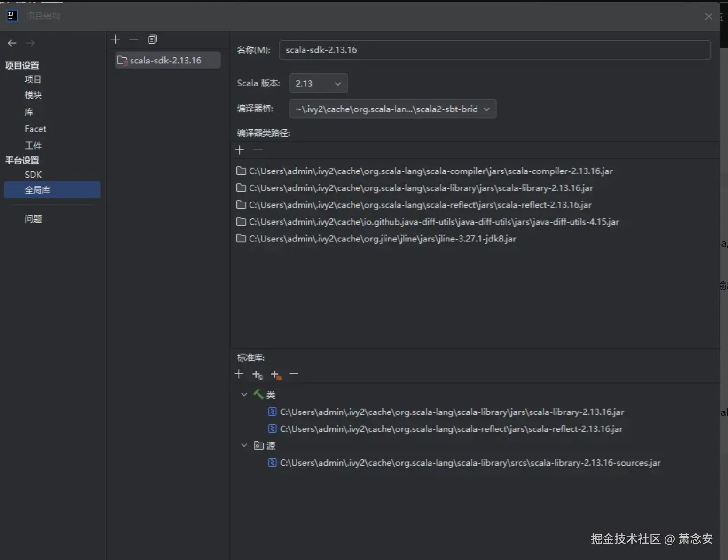This screenshot has width=728, height=560.
Task: Copy the selected library
Action: (x=152, y=39)
